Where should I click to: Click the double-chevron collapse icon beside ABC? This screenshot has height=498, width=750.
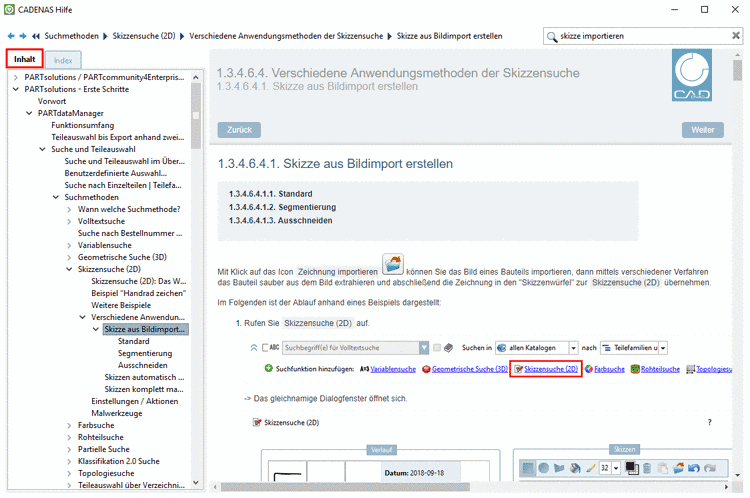point(254,348)
